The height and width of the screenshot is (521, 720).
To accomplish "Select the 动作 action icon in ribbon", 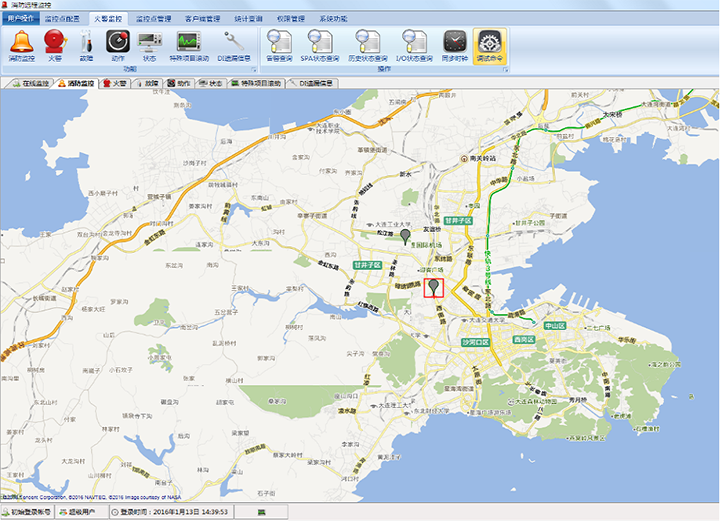I will (118, 46).
